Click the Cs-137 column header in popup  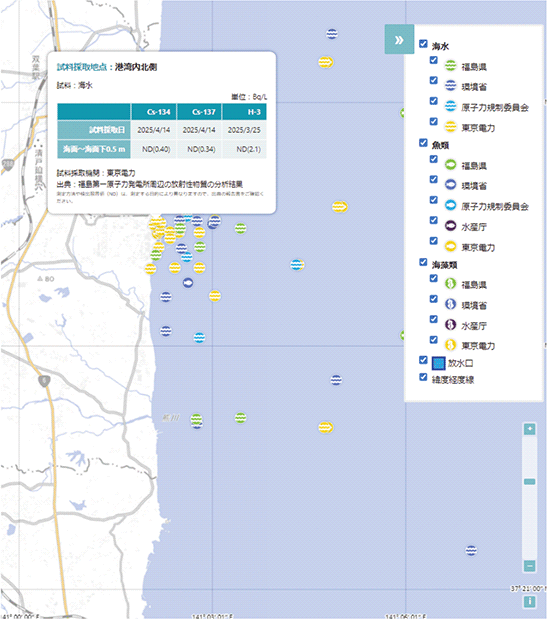tap(199, 112)
